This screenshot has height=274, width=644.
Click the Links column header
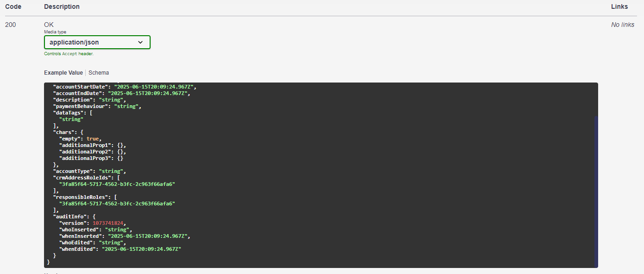tap(619, 6)
